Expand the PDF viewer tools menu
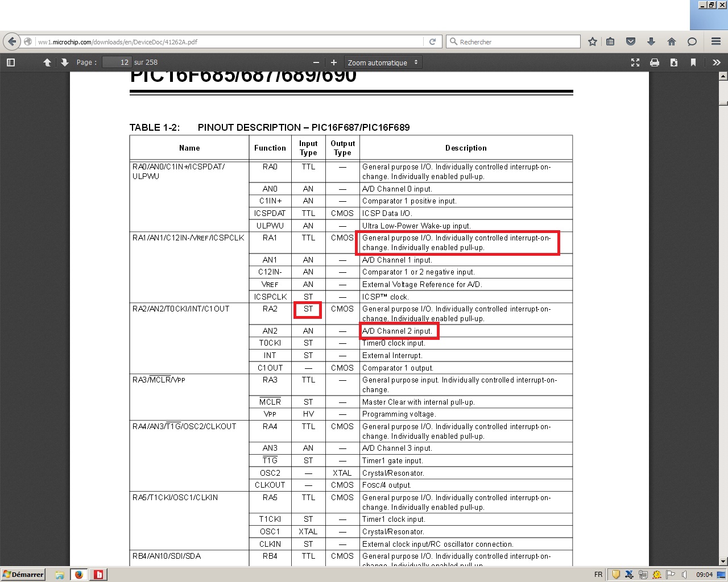This screenshot has height=582, width=728. pyautogui.click(x=716, y=63)
